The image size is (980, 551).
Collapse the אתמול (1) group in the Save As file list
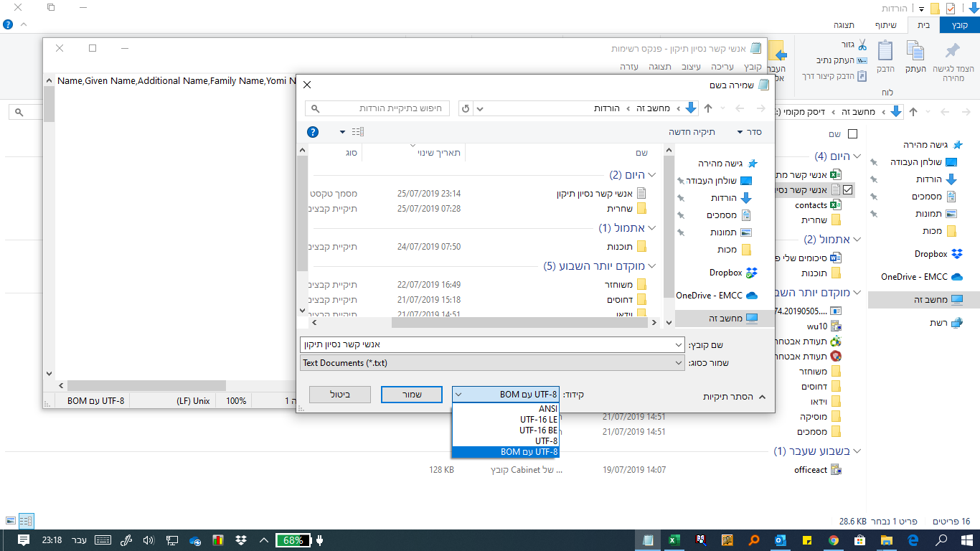click(651, 228)
